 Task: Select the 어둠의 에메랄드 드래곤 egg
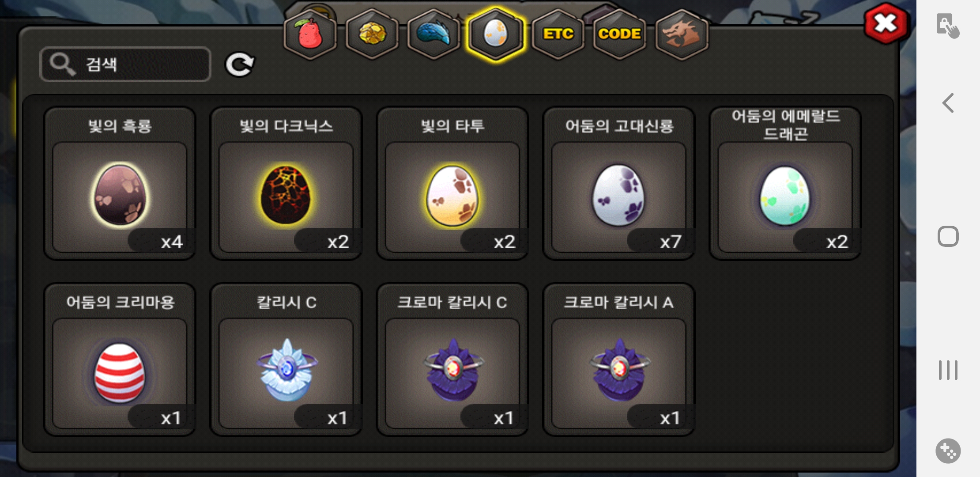coord(785,184)
